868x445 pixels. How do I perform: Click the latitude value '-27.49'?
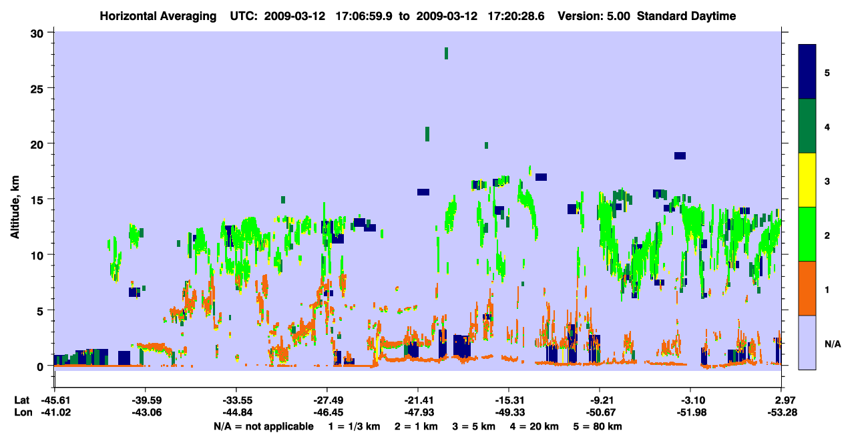pyautogui.click(x=327, y=400)
